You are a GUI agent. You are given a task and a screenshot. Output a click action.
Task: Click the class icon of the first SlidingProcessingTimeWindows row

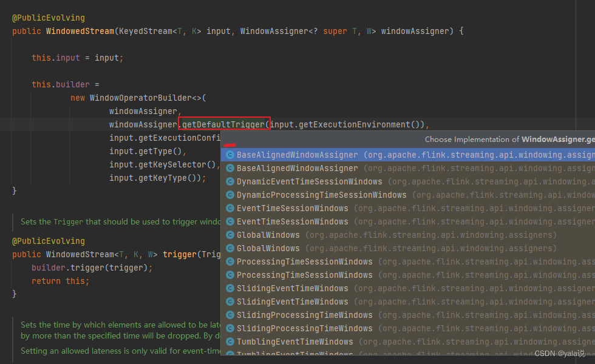point(229,315)
